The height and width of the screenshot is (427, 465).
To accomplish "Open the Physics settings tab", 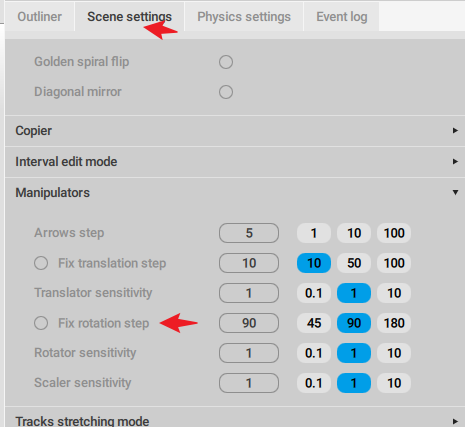I will coord(244,17).
